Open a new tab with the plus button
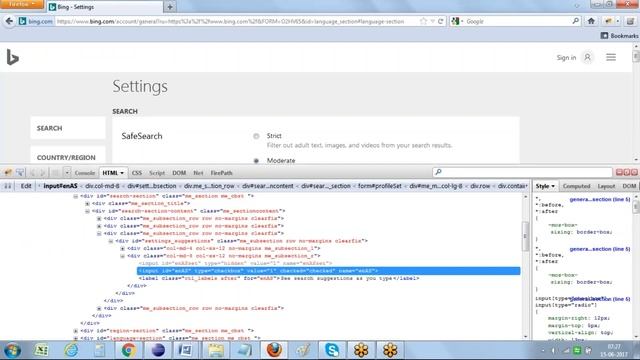 tap(170, 7)
